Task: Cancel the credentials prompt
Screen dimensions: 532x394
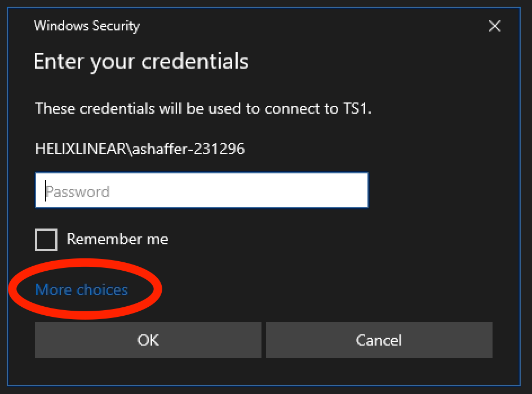Action: point(379,340)
